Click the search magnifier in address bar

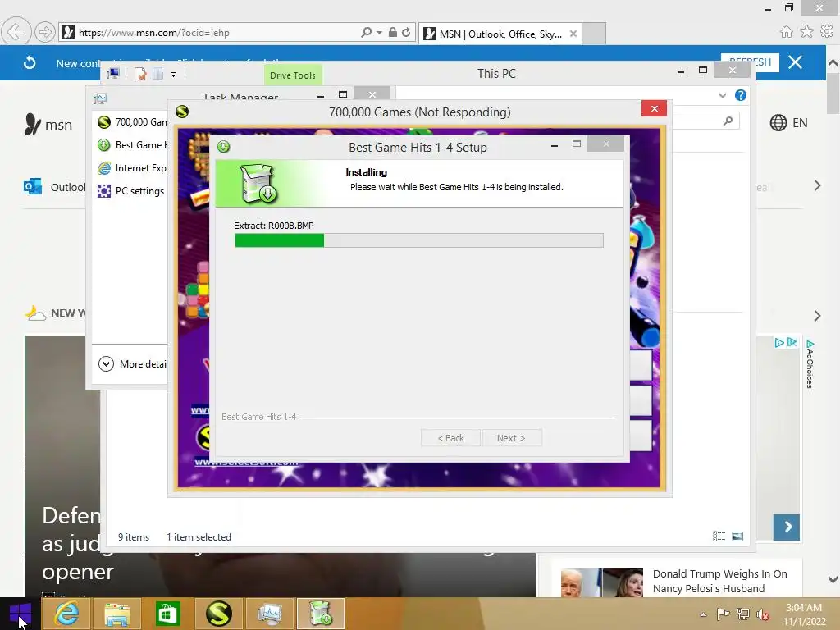tap(367, 32)
